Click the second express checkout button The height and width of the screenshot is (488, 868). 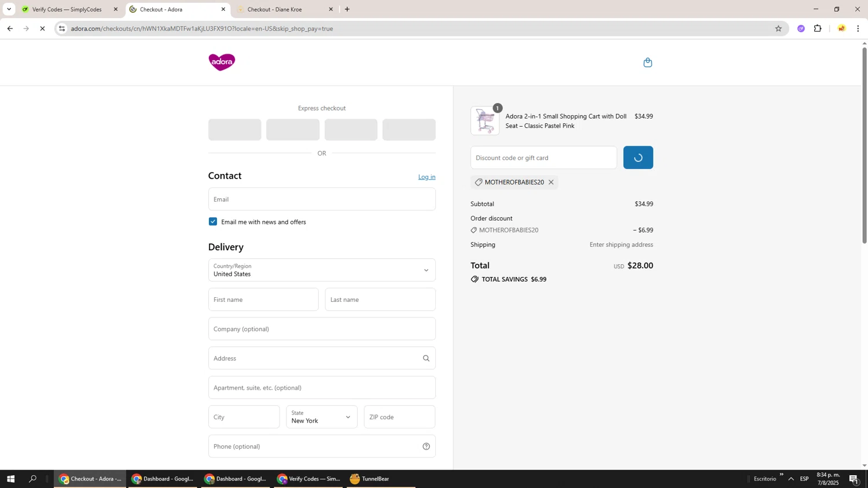293,130
